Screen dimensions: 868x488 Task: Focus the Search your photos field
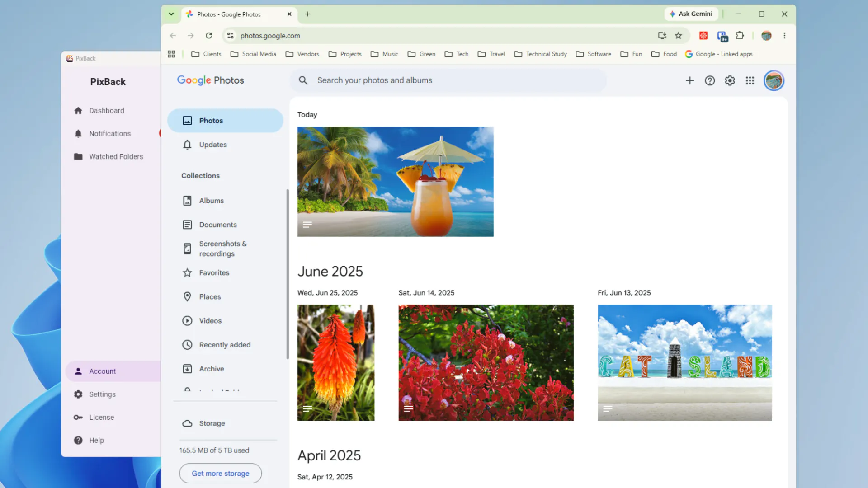click(x=448, y=80)
